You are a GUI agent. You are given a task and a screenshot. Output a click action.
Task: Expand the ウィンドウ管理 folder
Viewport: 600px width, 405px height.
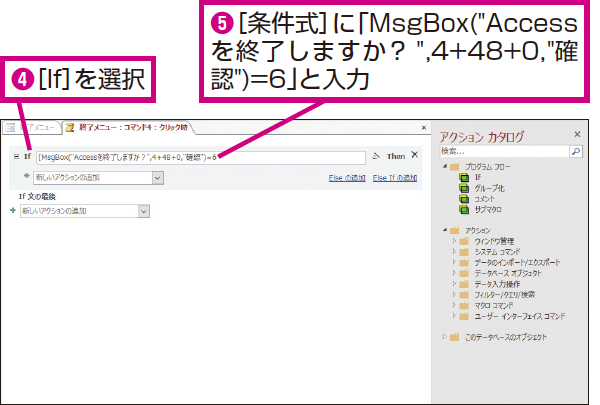[x=454, y=241]
